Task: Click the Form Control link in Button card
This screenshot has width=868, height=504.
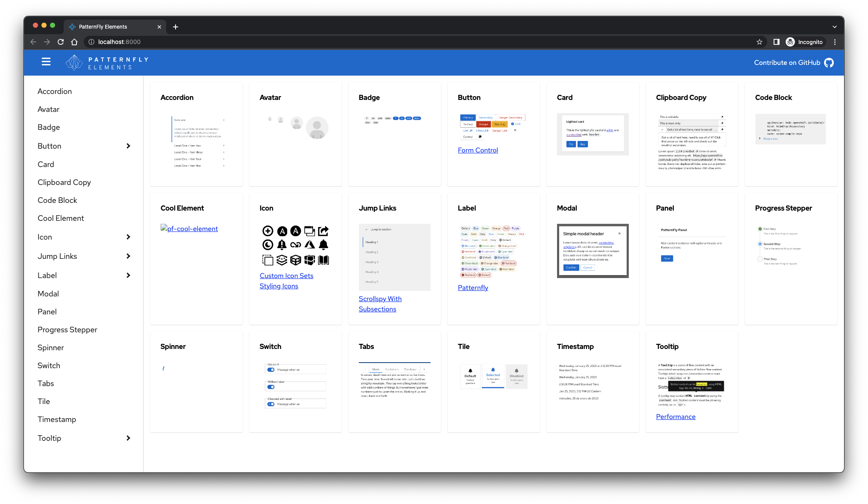Action: 478,150
